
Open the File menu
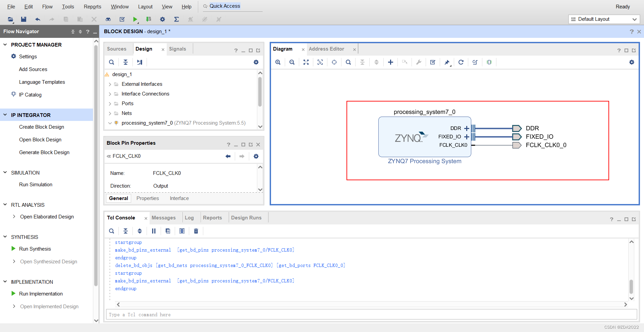click(x=11, y=7)
